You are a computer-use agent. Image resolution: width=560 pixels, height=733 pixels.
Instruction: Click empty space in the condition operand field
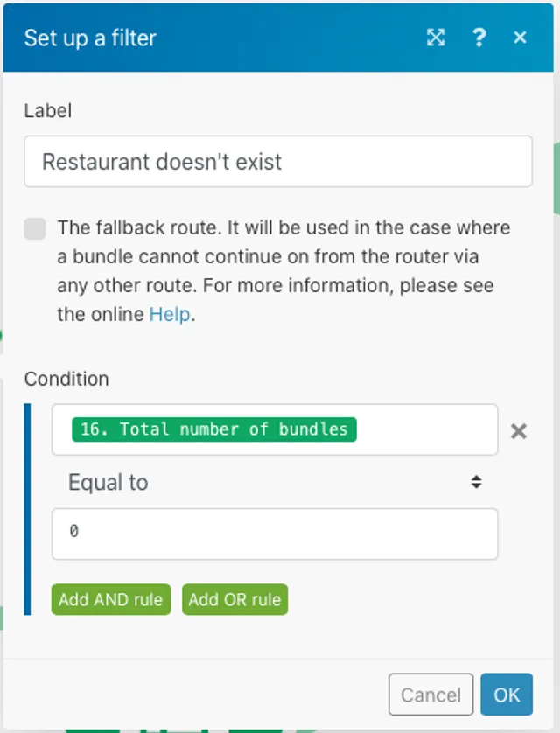point(427,429)
